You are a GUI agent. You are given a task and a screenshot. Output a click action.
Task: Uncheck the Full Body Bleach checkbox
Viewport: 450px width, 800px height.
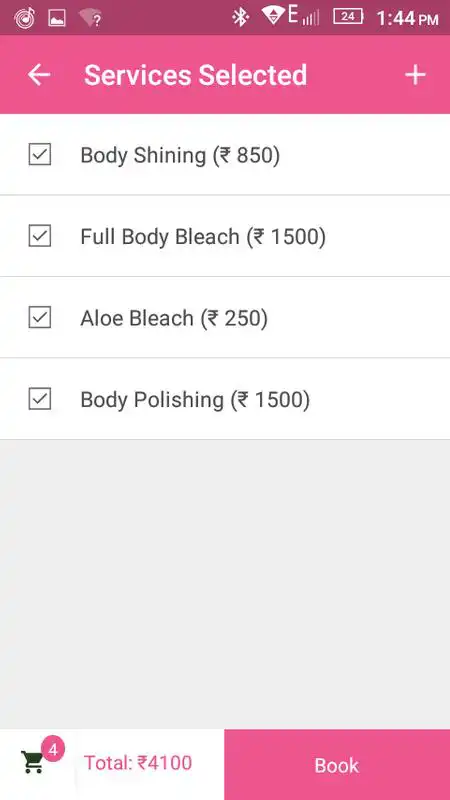pyautogui.click(x=40, y=236)
